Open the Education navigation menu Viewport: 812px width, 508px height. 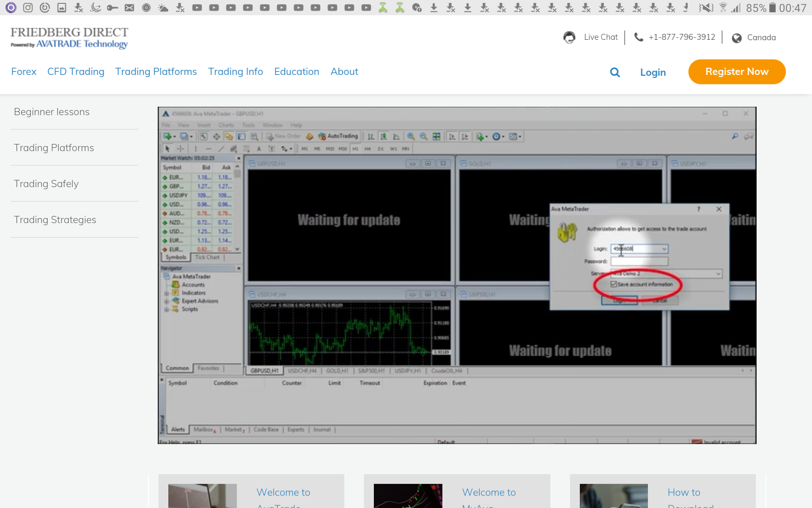click(296, 72)
